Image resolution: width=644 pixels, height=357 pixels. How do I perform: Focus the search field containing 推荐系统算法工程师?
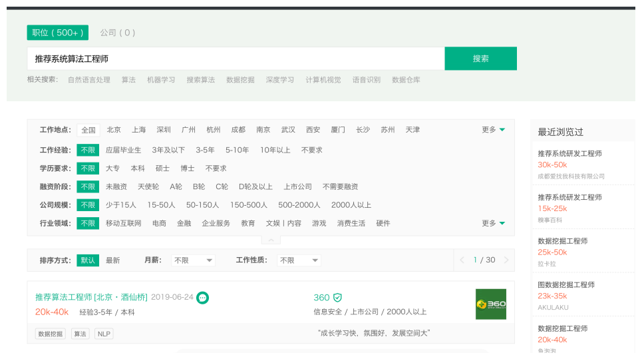[x=236, y=59]
